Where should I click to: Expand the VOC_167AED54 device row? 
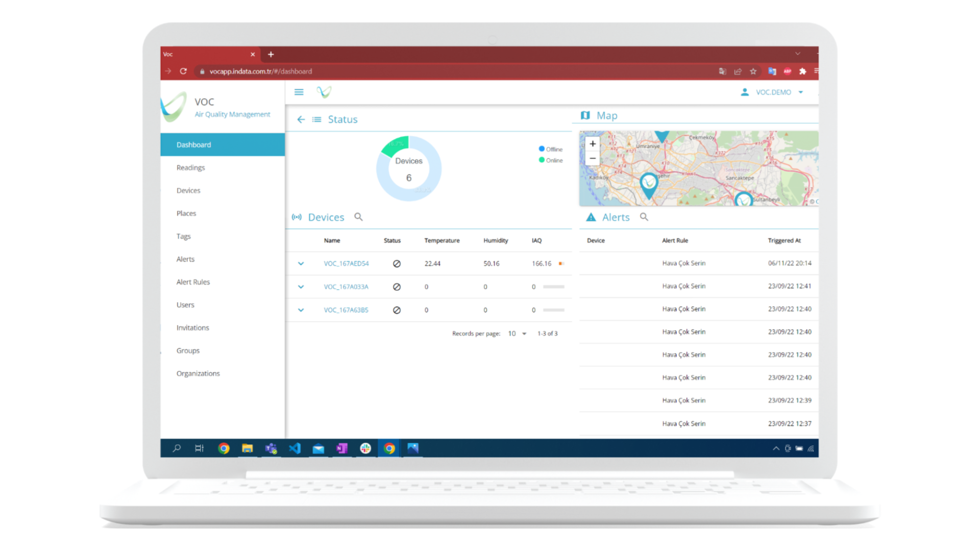[x=301, y=263]
